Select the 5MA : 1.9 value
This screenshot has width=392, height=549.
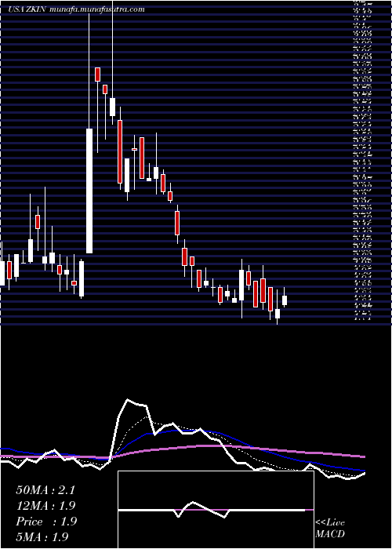pyautogui.click(x=42, y=536)
